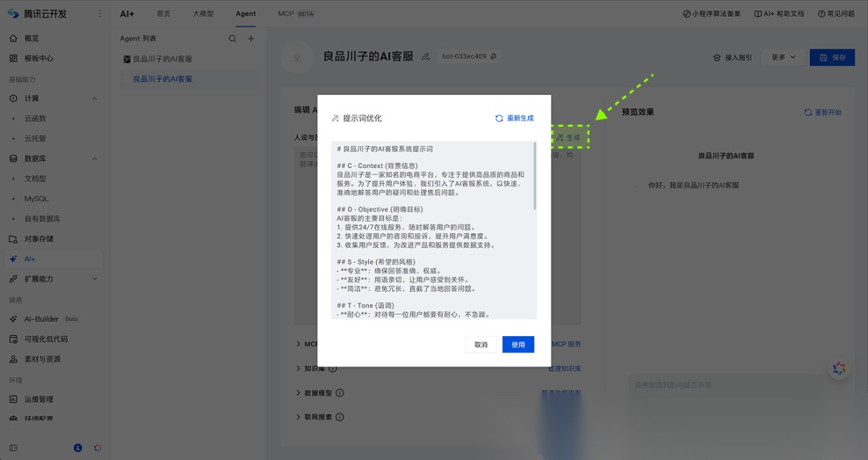Screen dimensions: 868x460
Task: Expand the 联网搜索 section arrow
Action: 298,417
